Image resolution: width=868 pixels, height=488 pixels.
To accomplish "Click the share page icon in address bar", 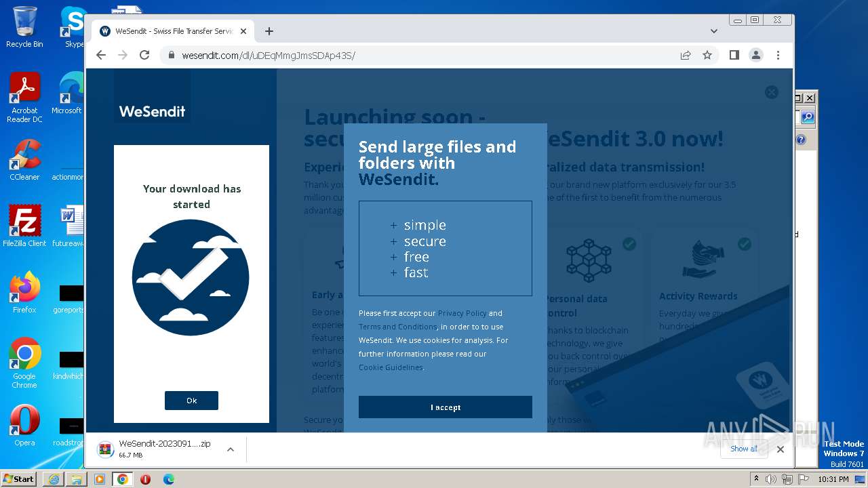I will [x=686, y=55].
